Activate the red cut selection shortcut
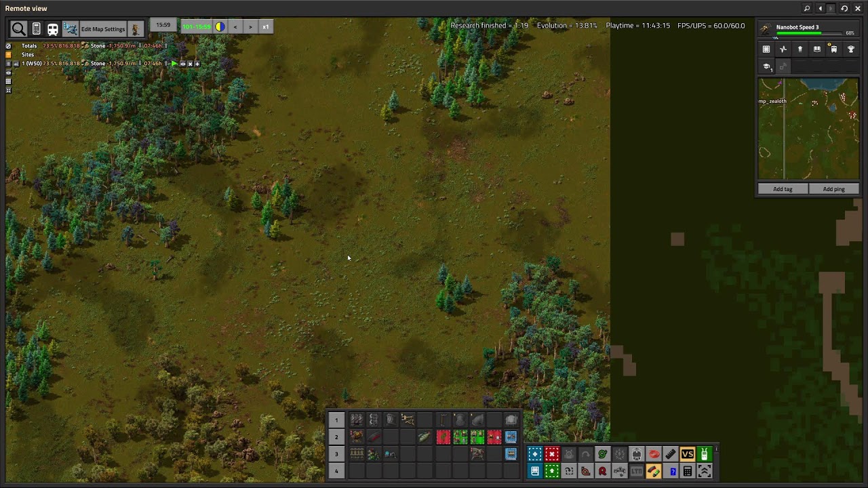Viewport: 868px width, 488px height. [552, 454]
